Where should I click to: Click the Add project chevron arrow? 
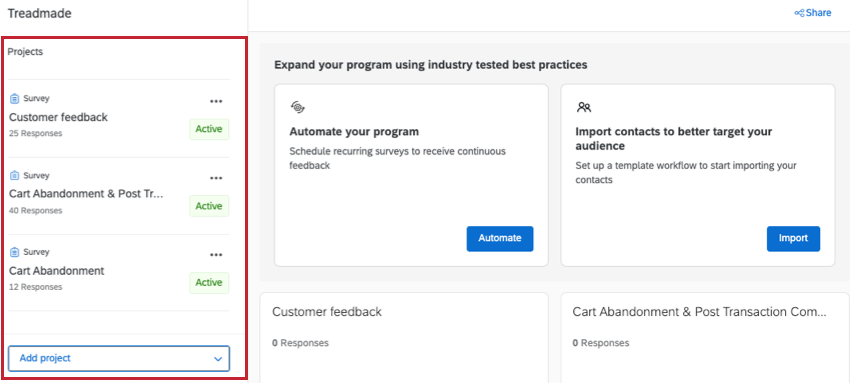pos(218,359)
